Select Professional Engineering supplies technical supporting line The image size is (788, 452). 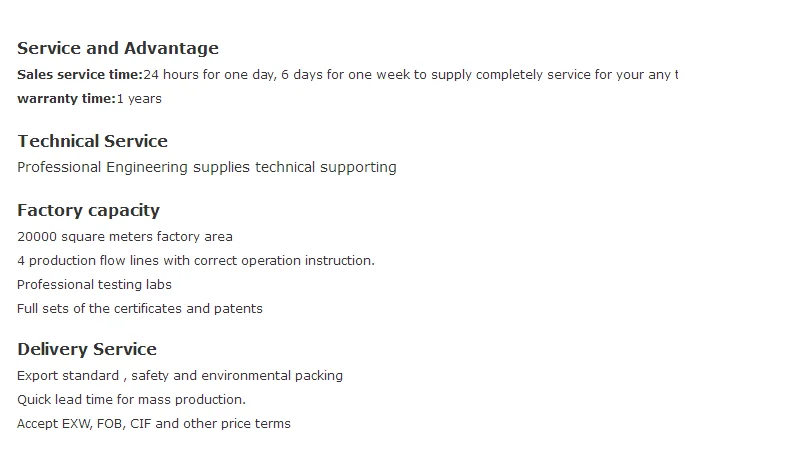207,167
